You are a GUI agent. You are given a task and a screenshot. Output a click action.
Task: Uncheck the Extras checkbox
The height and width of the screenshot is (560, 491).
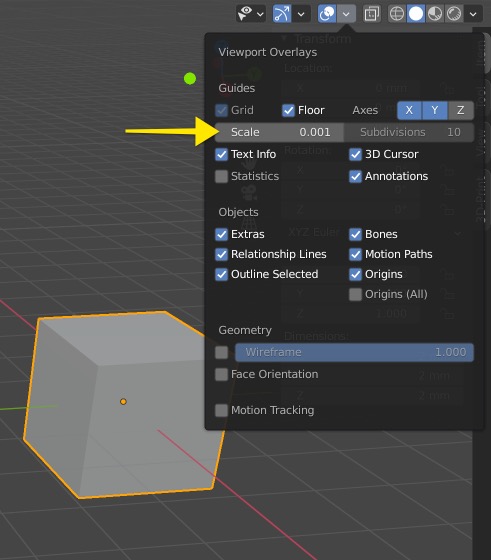coord(221,234)
